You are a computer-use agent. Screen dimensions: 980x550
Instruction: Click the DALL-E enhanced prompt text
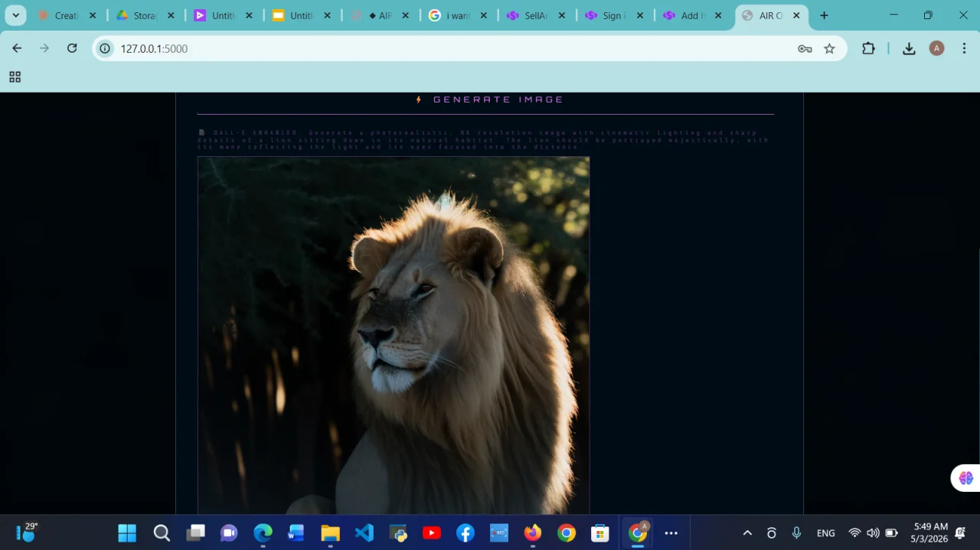point(484,140)
